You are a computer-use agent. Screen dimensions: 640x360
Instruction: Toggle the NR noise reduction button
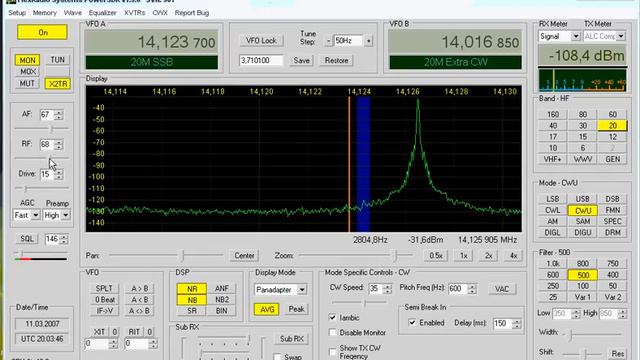coord(192,289)
